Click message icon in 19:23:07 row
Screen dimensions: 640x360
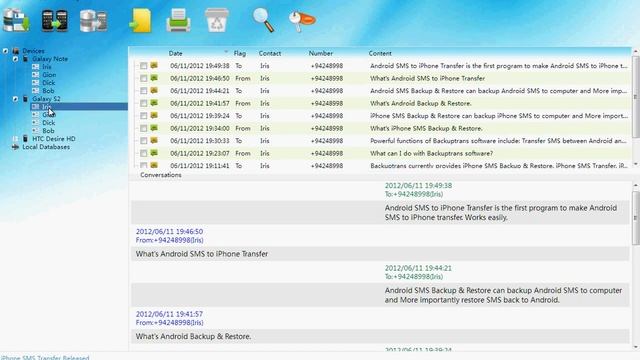pyautogui.click(x=154, y=153)
